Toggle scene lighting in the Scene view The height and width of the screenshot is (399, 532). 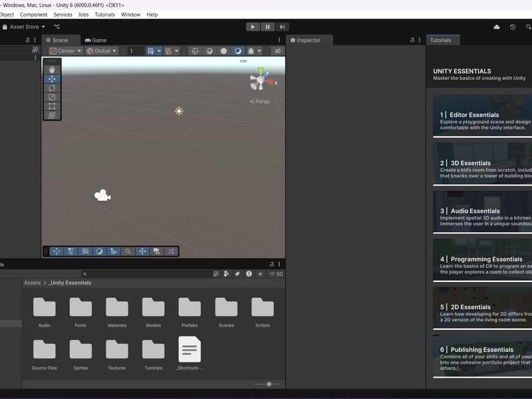[x=224, y=50]
